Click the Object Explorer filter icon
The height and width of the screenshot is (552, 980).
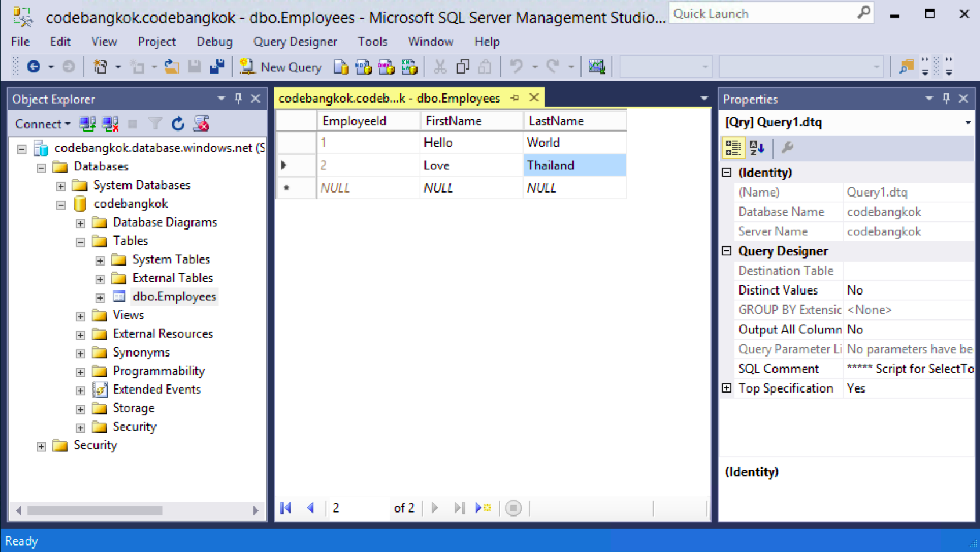click(x=155, y=124)
